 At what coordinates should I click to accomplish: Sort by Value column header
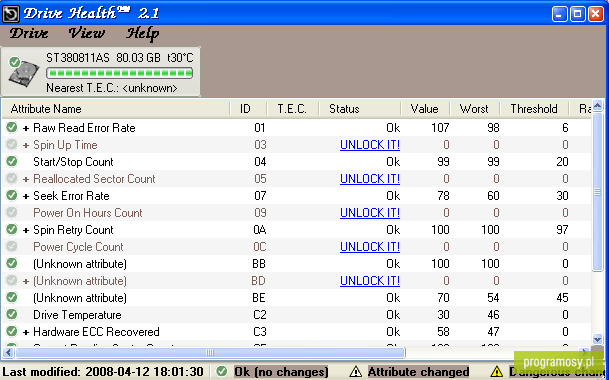click(x=425, y=109)
